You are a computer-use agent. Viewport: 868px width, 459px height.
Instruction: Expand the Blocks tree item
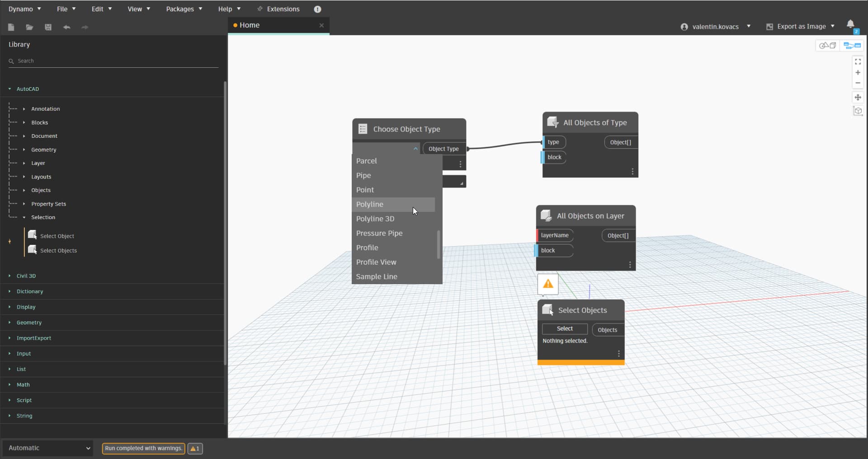24,122
